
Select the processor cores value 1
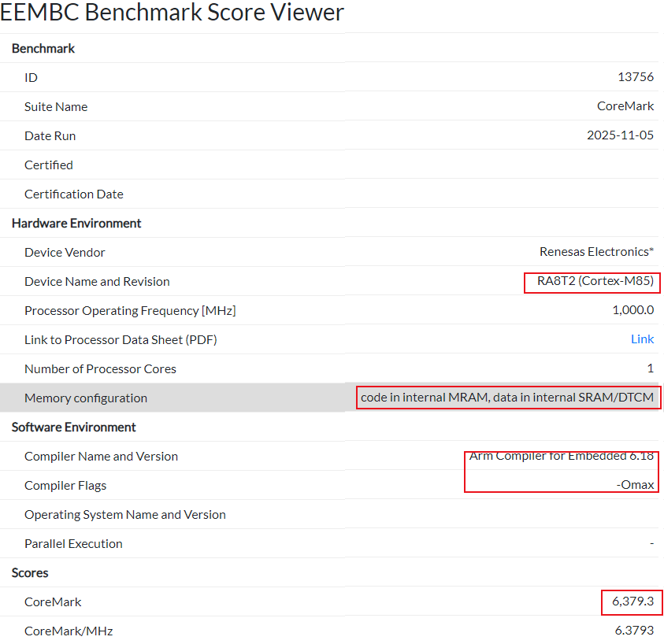(x=650, y=368)
